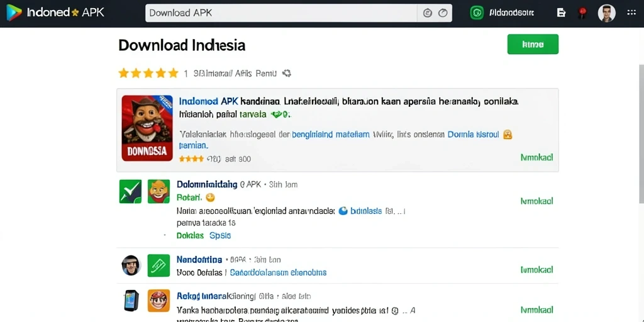Open the cartoon face icon beside Dolonmidaing

(158, 191)
